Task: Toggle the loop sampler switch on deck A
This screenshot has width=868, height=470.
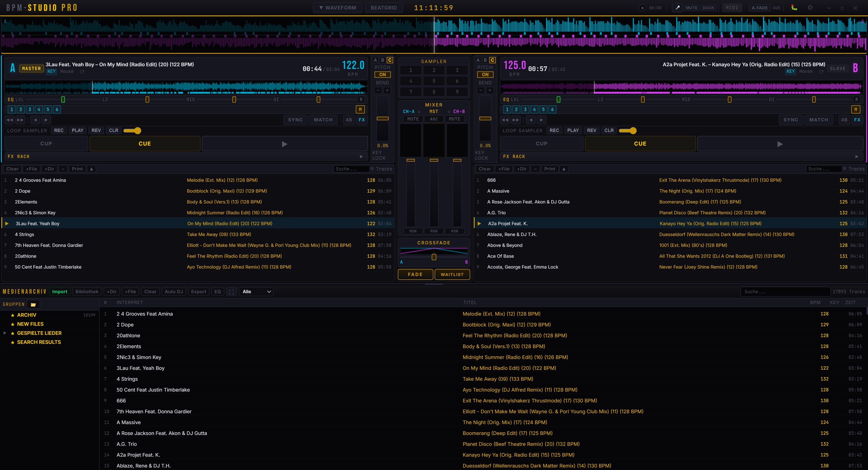Action: 132,130
